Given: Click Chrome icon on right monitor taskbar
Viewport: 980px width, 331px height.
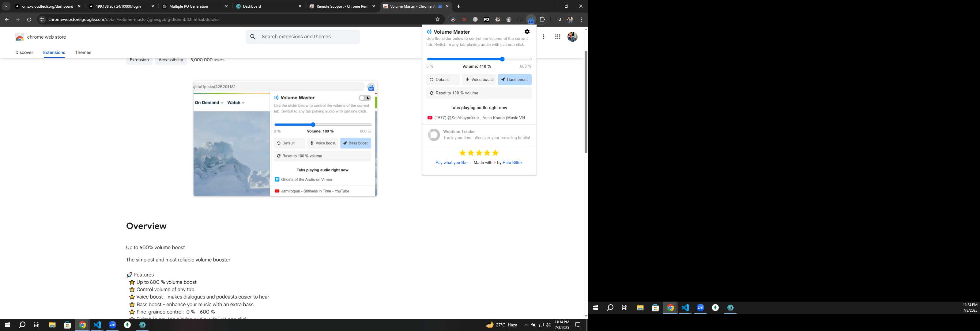Looking at the screenshot, I should (x=670, y=308).
